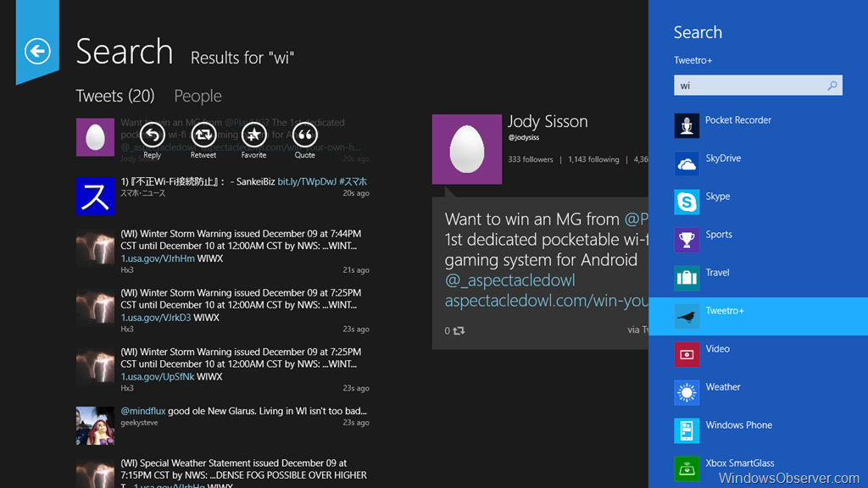Click the Quote tweet icon

click(305, 135)
